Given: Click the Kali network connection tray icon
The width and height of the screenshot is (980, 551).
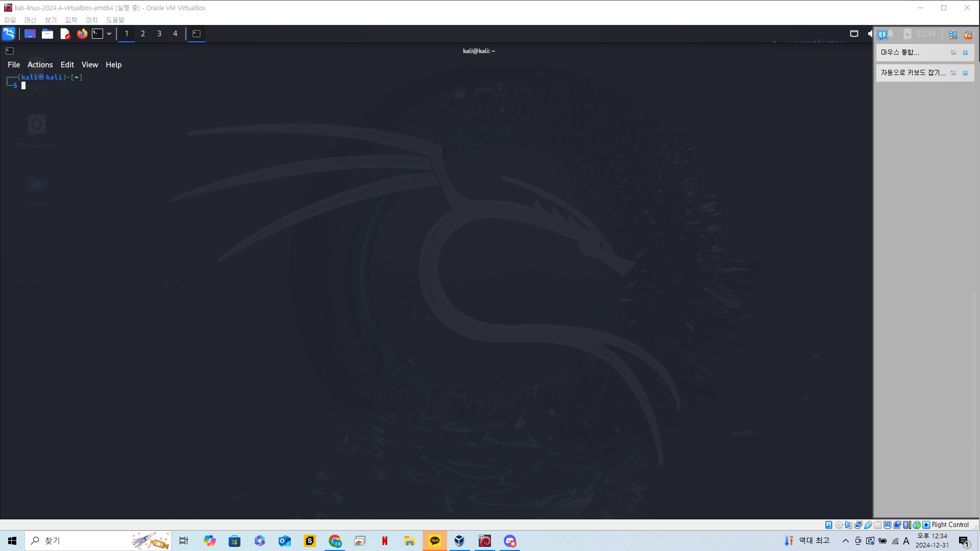Looking at the screenshot, I should pos(854,34).
